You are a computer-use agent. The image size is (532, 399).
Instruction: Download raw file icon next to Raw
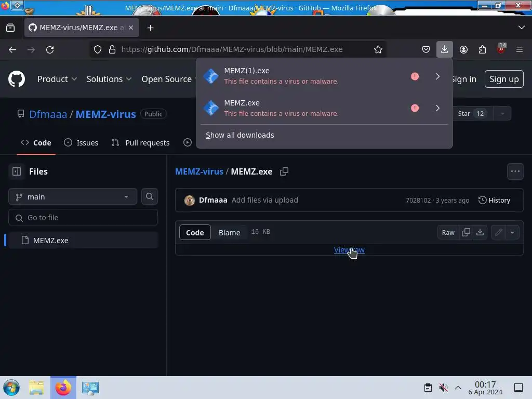(480, 232)
